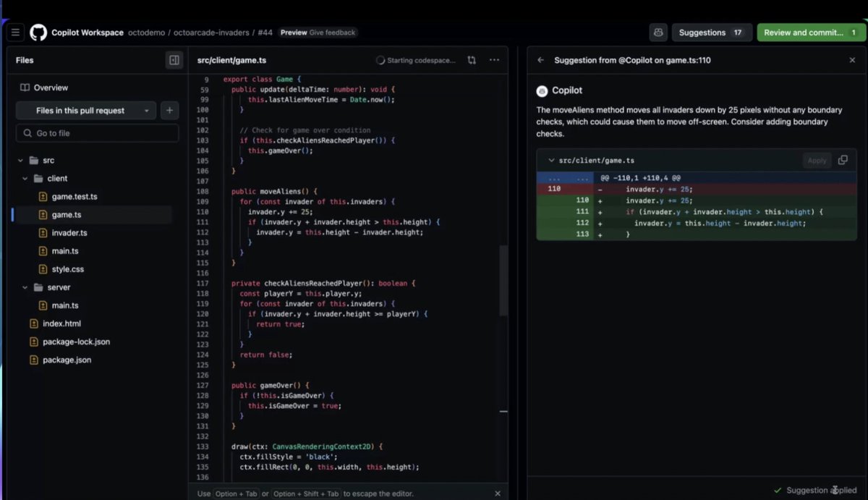Click the Go to file search field
The image size is (868, 500).
coord(97,133)
